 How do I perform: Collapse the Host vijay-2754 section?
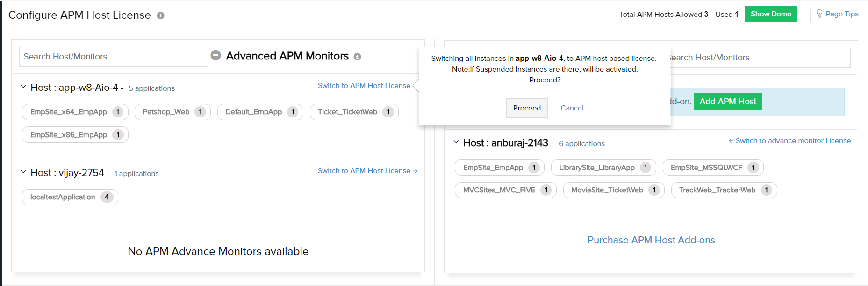tap(23, 172)
